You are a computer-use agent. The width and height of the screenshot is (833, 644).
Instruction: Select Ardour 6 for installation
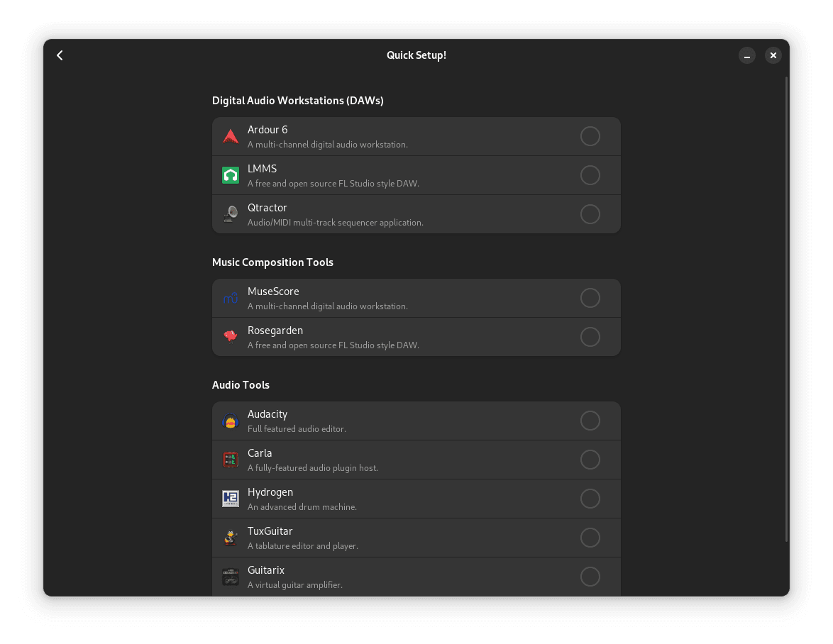tap(590, 136)
